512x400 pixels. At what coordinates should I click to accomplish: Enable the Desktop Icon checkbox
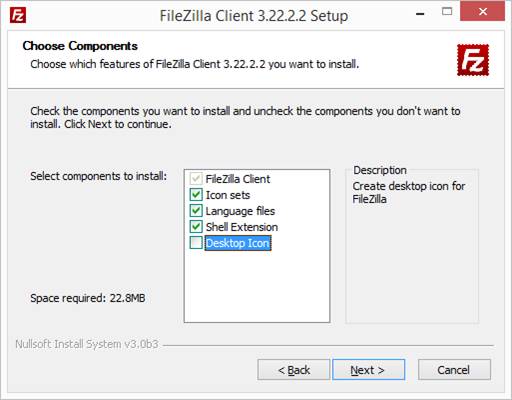[x=196, y=243]
